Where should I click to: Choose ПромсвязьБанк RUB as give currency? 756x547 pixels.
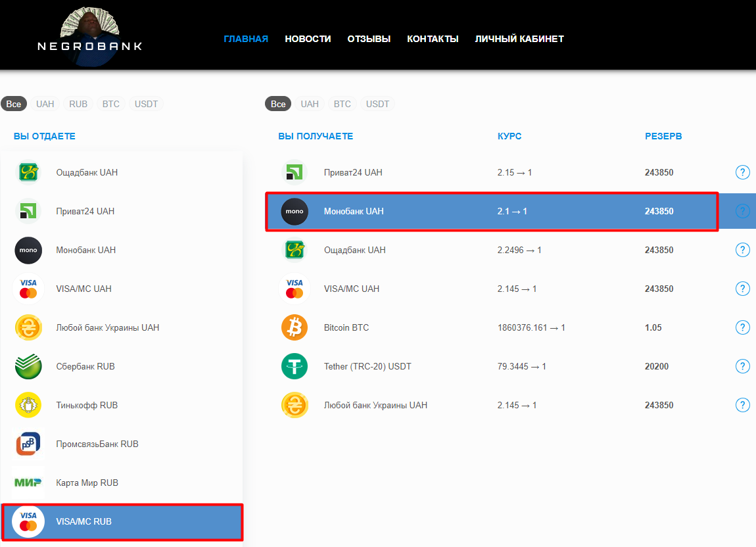pyautogui.click(x=122, y=444)
